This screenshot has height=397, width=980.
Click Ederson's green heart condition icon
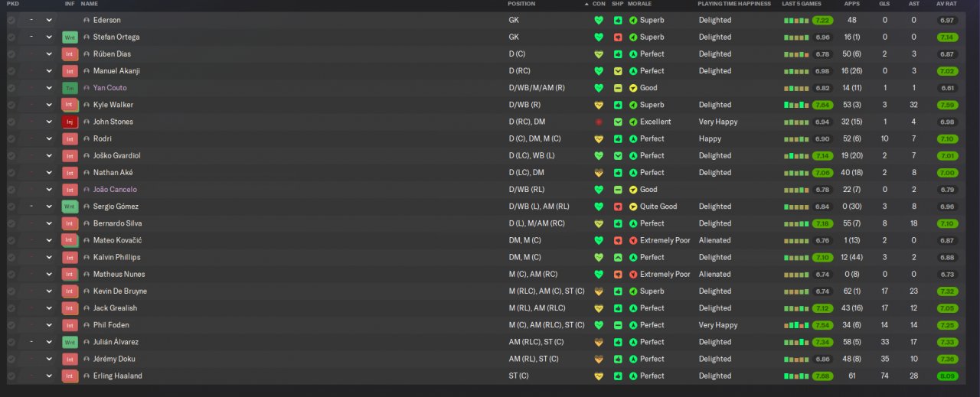coord(599,20)
